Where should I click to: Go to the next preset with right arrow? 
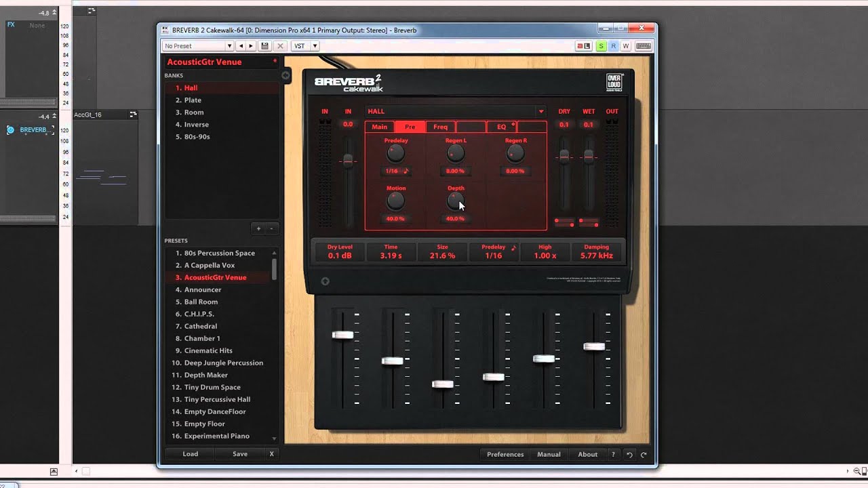pyautogui.click(x=251, y=46)
